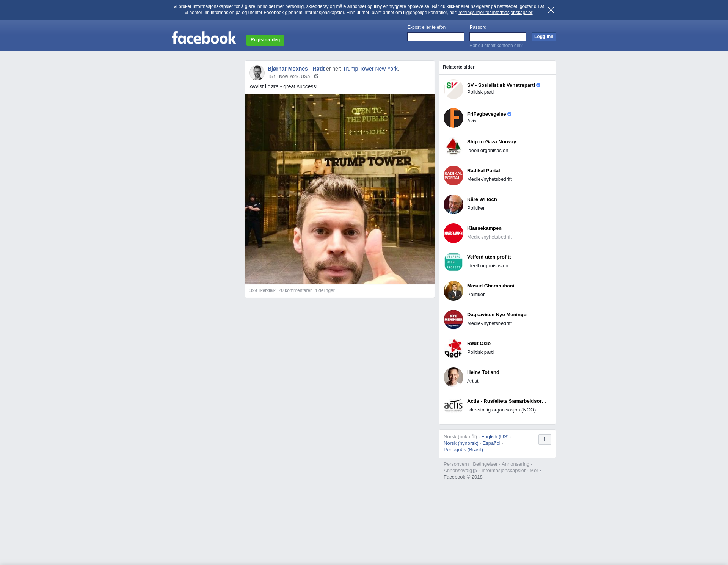This screenshot has height=565, width=728.
Task: Open Kåre Willoch page name
Action: [482, 199]
